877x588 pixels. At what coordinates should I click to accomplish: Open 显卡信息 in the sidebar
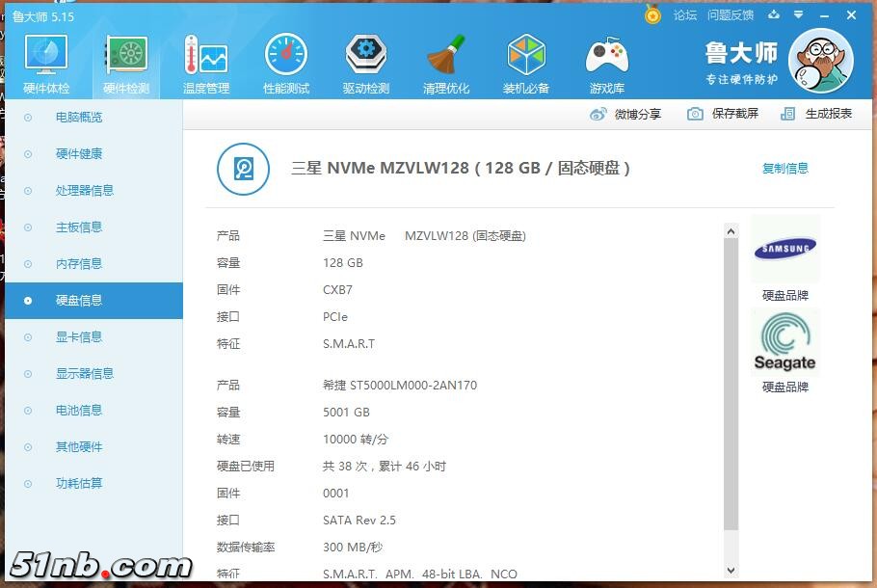click(x=78, y=336)
